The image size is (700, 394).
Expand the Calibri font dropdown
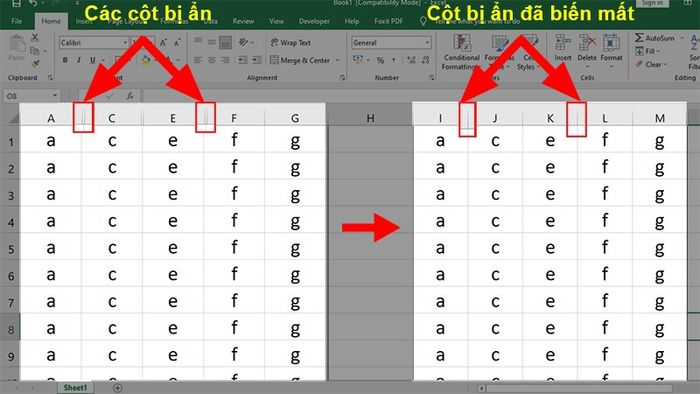[125, 43]
